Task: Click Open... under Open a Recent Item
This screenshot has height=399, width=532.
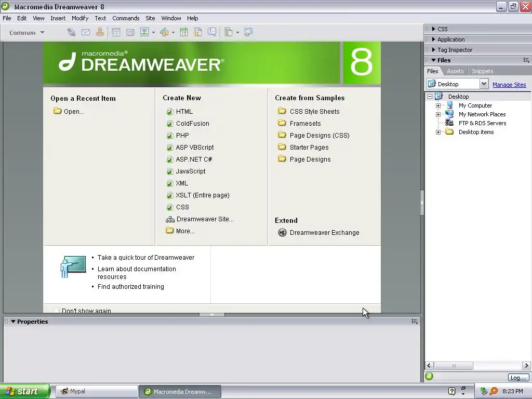Action: pyautogui.click(x=69, y=111)
